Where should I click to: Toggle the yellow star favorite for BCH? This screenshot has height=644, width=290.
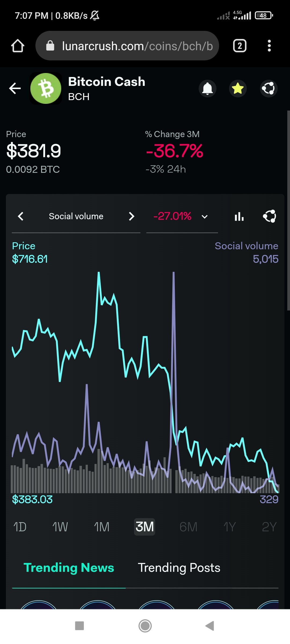238,88
